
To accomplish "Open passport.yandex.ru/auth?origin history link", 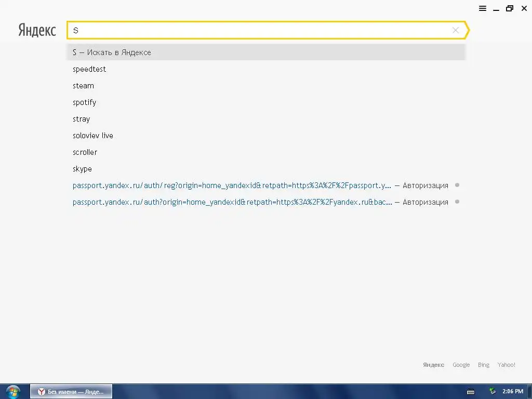I will point(232,202).
